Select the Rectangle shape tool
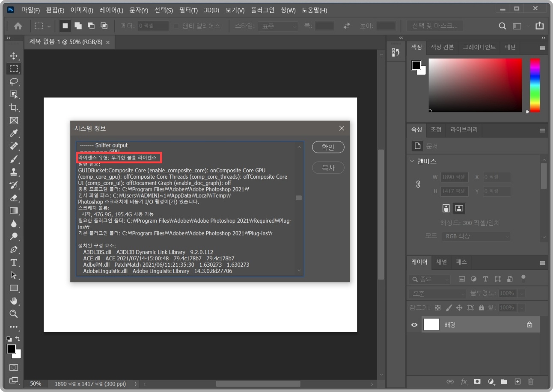The width and height of the screenshot is (553, 392). click(14, 288)
